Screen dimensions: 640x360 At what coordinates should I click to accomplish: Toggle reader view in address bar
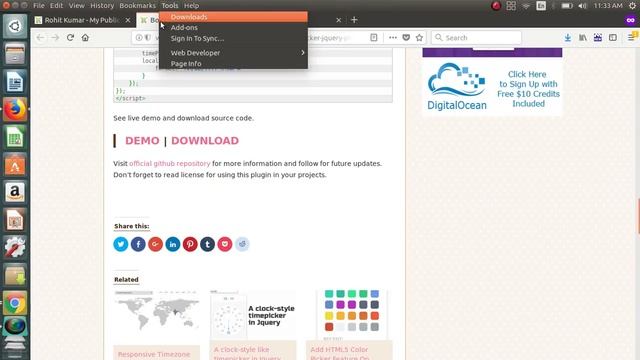point(373,38)
